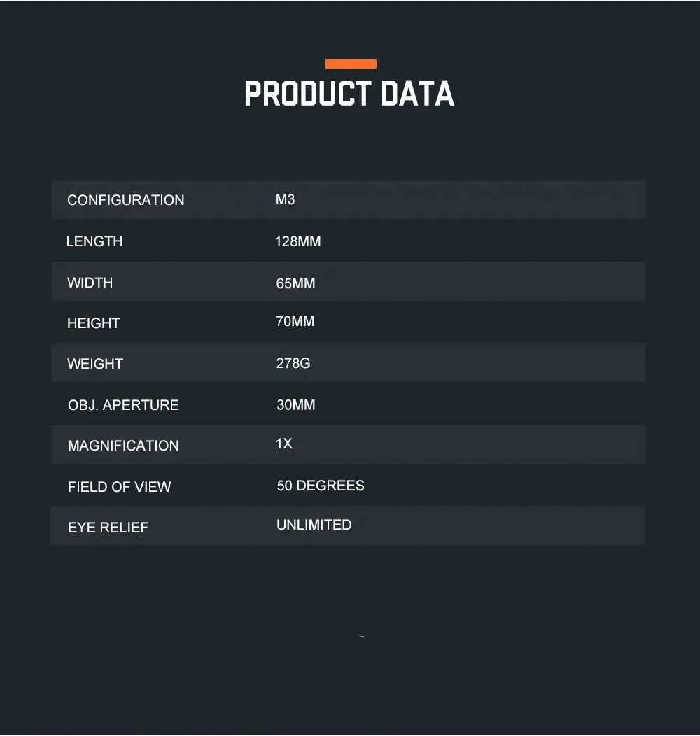Select the WEIGHT row label

tap(95, 364)
